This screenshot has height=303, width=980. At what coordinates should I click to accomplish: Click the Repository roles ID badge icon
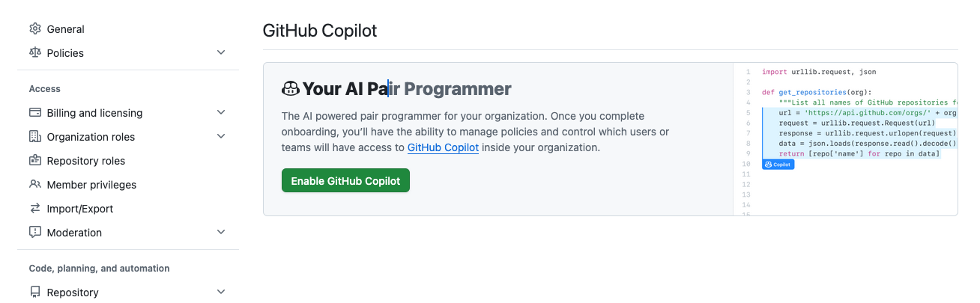(x=35, y=161)
